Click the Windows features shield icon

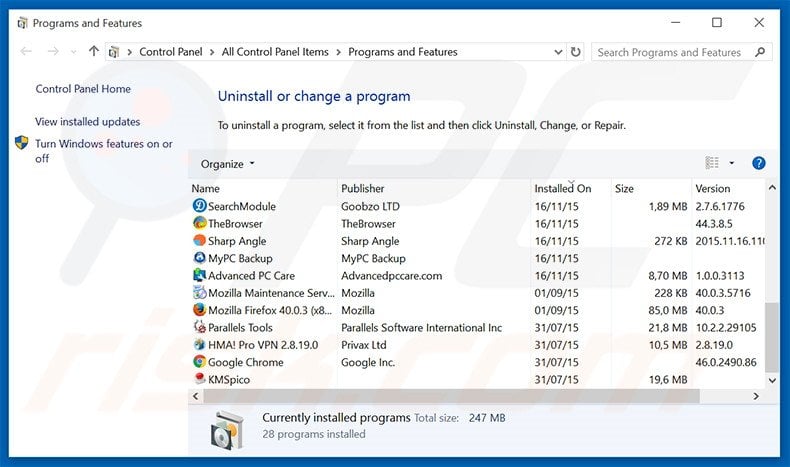[x=22, y=143]
